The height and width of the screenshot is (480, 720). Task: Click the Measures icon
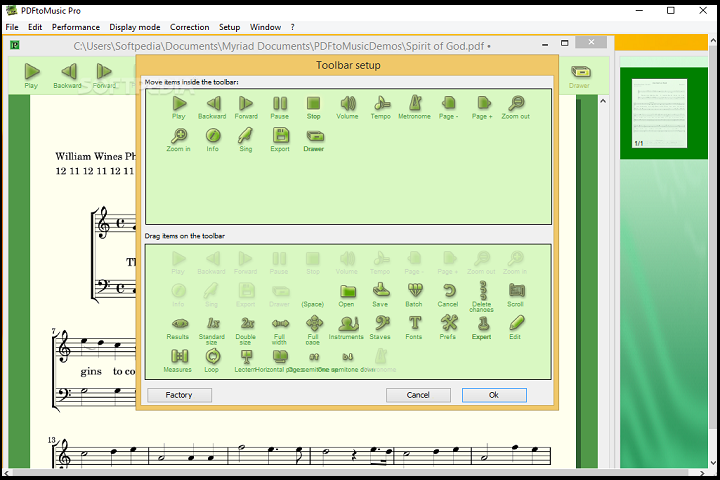coord(178,357)
